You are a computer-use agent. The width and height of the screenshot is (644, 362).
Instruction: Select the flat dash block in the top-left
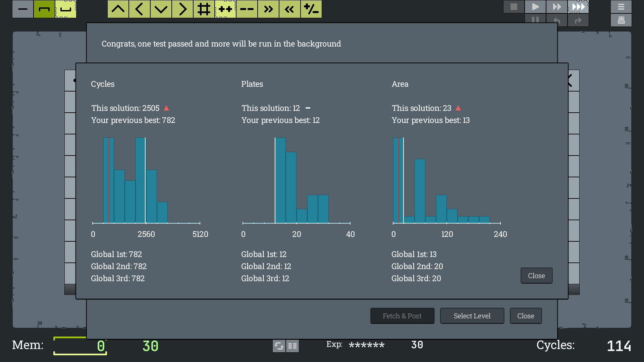pyautogui.click(x=22, y=9)
